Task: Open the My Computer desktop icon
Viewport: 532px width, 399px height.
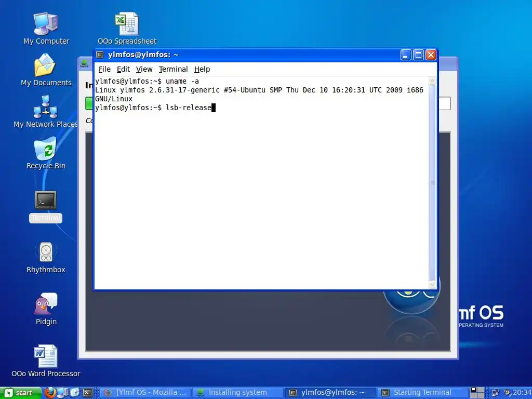Action: click(x=46, y=29)
